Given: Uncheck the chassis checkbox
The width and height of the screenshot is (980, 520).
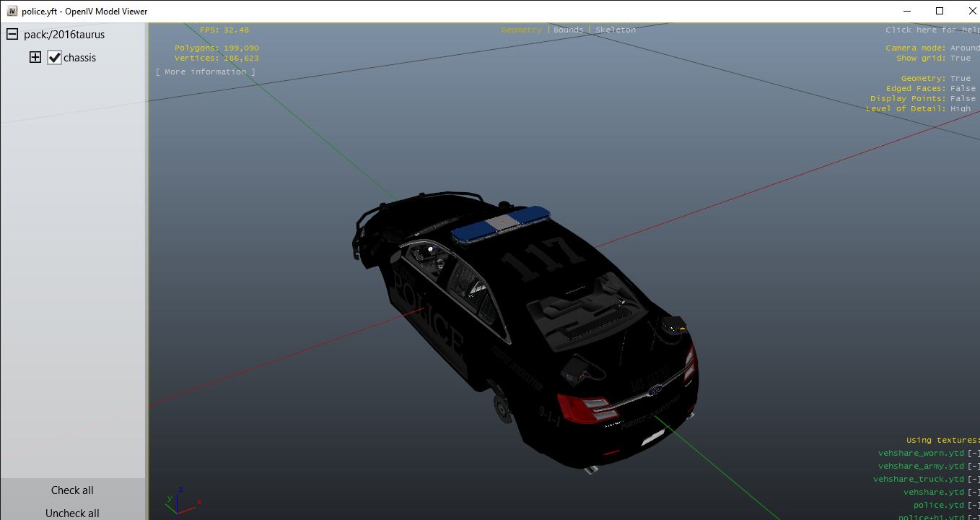Looking at the screenshot, I should [55, 58].
